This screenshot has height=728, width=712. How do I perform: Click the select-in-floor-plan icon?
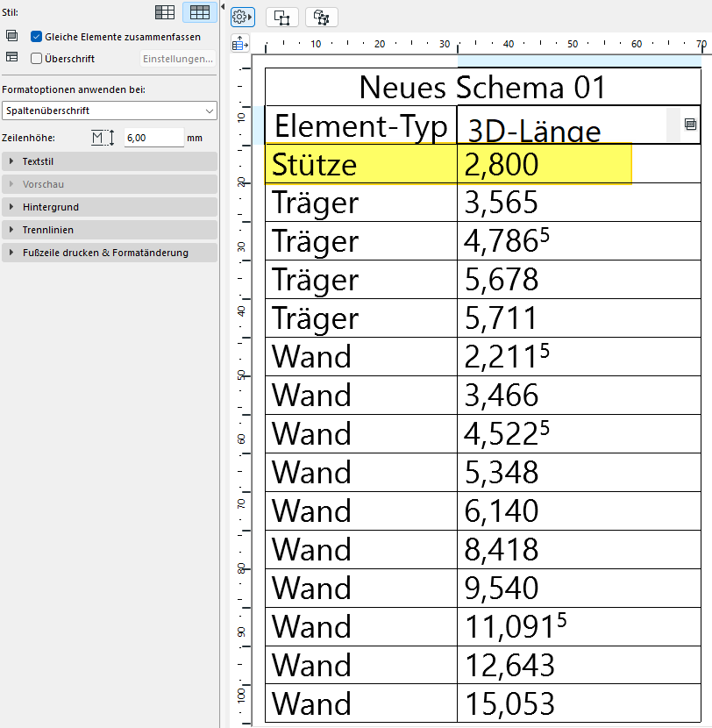(x=284, y=17)
